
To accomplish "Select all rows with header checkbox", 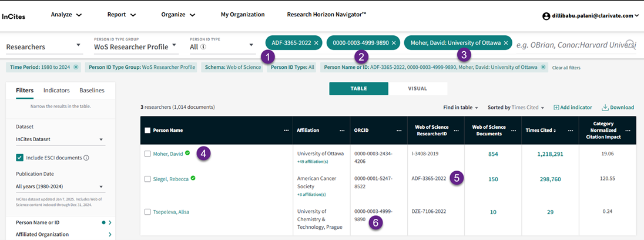I will click(x=147, y=130).
